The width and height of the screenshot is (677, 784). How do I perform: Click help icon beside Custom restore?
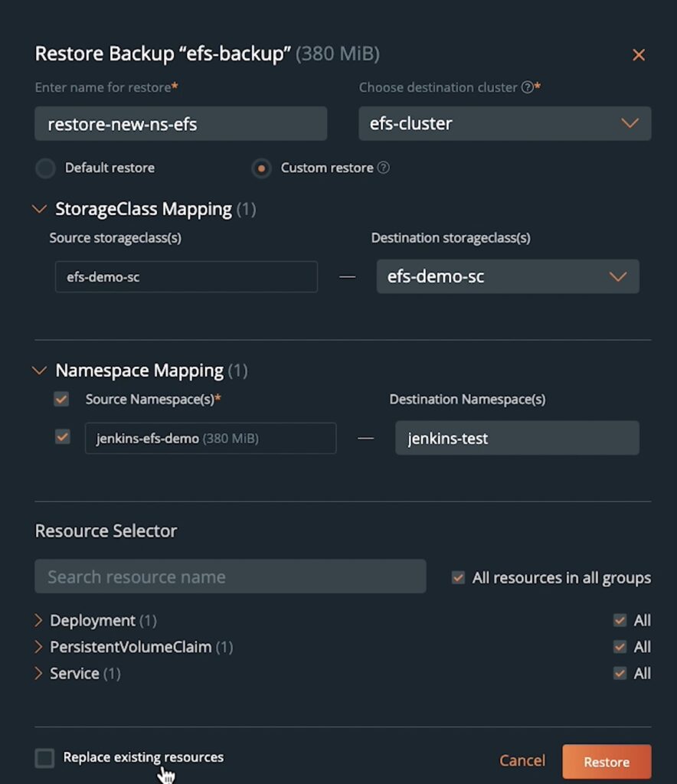[x=384, y=168]
